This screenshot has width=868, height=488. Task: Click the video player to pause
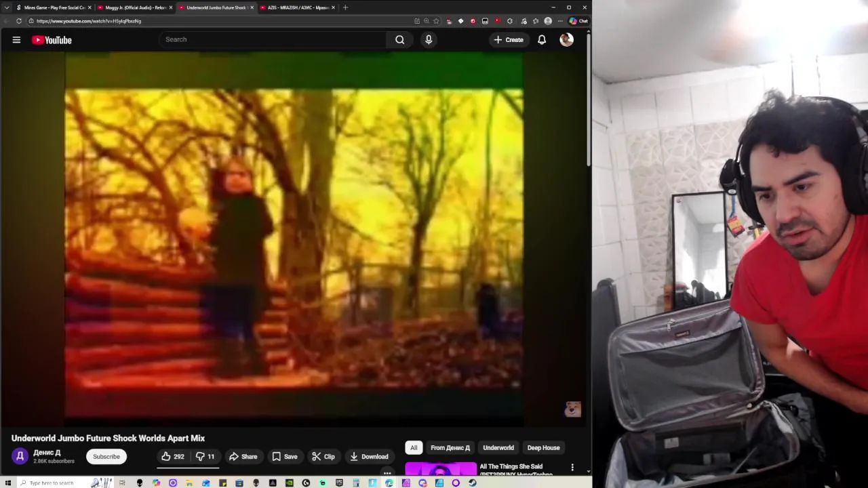point(294,239)
